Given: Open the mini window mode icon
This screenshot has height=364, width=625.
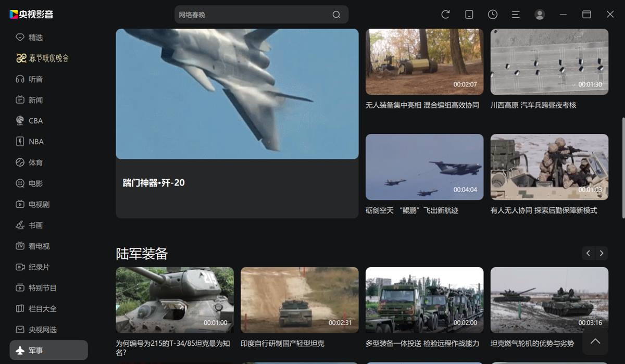Looking at the screenshot, I should click(469, 14).
